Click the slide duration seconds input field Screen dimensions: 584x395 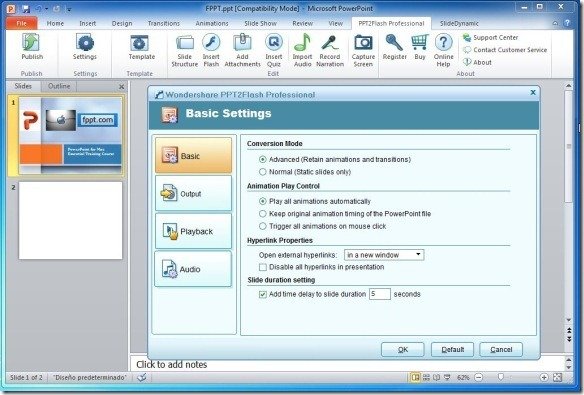point(380,294)
